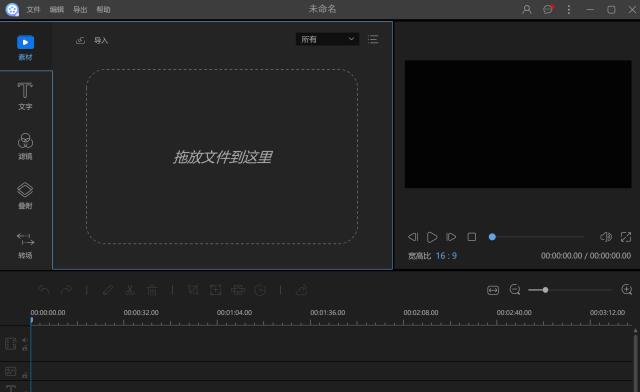This screenshot has height=392, width=640.
Task: Change the 16 : 9 aspect ratio
Action: 446,256
